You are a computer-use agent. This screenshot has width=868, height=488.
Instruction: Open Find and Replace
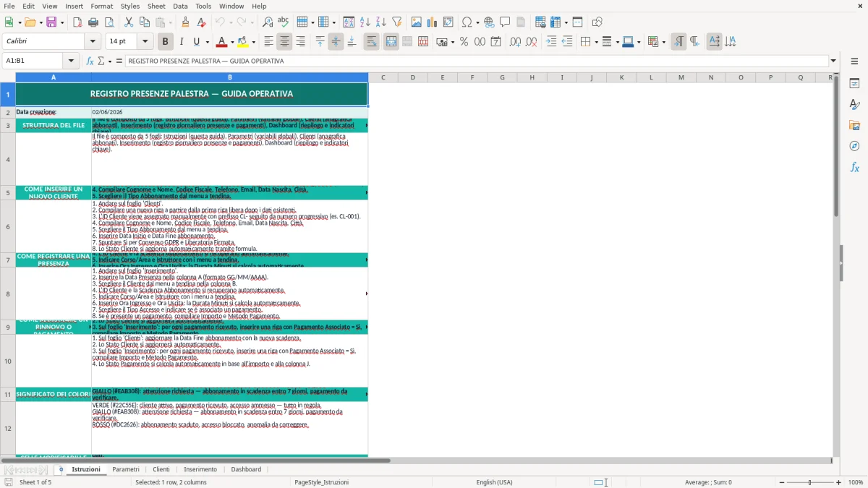click(268, 22)
